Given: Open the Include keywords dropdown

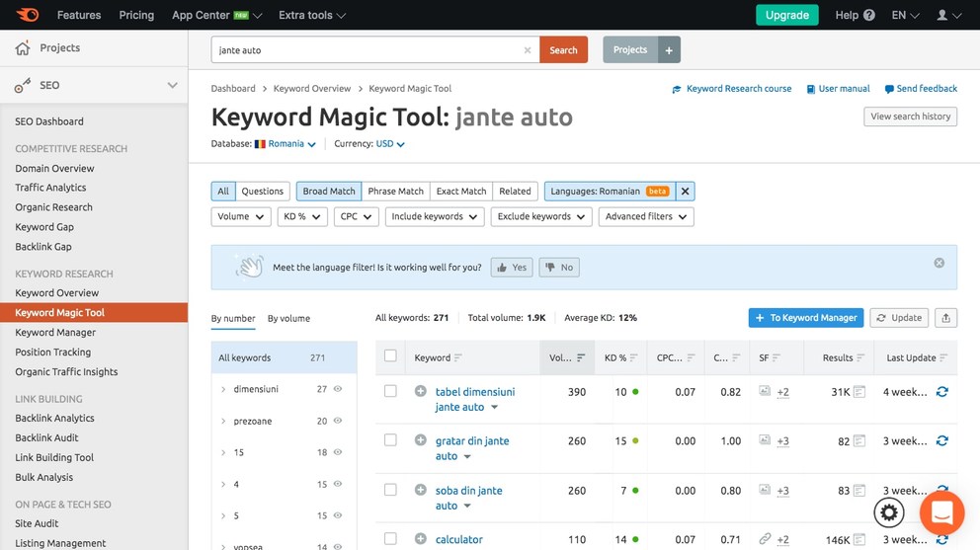Looking at the screenshot, I should [435, 216].
